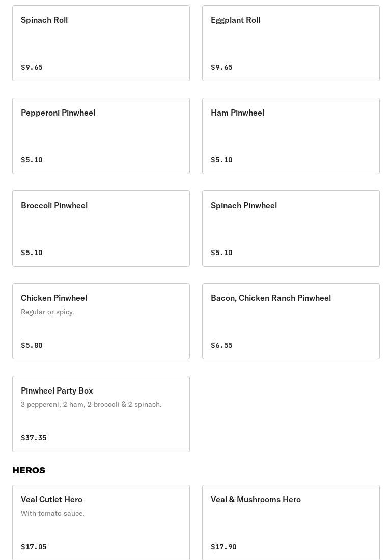The width and height of the screenshot is (392, 560).
Task: Select the Spinach Pinwheel card
Action: [291, 229]
